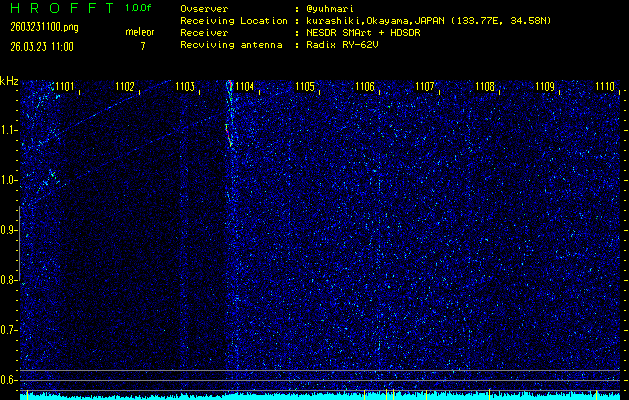Click the 1102 time marker

[125, 87]
